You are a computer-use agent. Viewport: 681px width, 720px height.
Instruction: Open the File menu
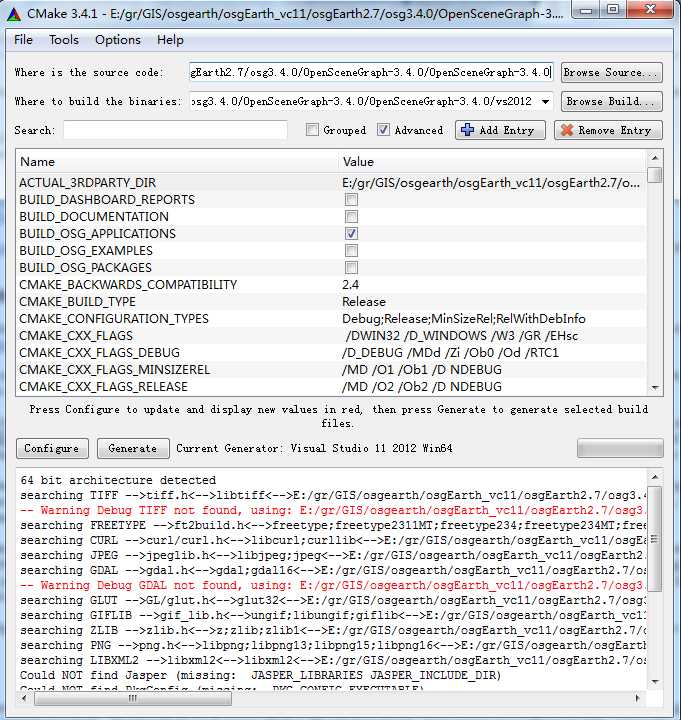[x=23, y=40]
